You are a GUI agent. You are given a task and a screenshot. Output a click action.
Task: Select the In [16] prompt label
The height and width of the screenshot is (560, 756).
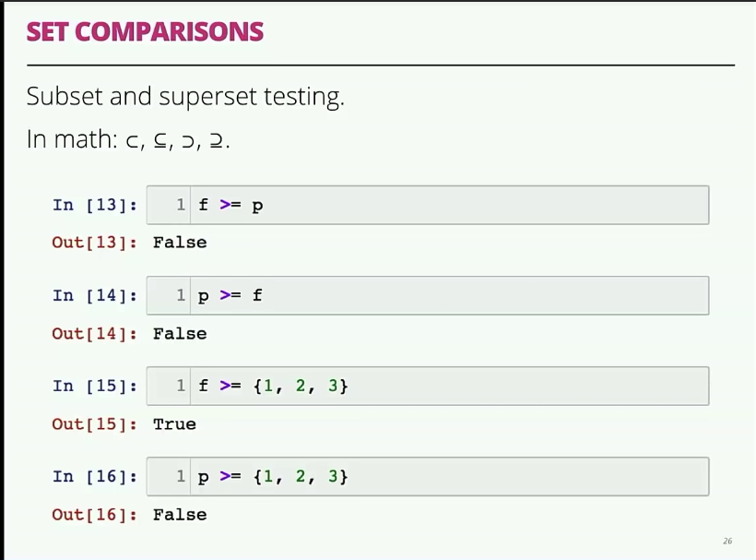click(95, 477)
